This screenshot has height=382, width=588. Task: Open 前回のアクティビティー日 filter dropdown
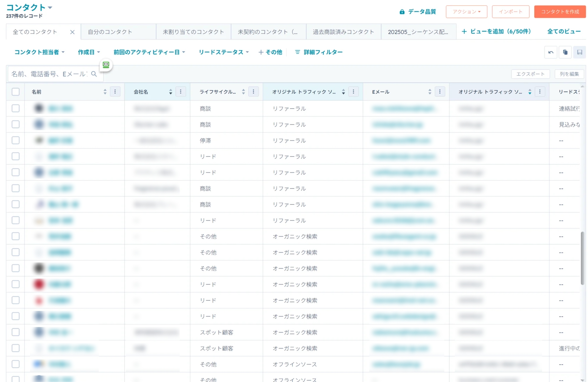tap(149, 52)
